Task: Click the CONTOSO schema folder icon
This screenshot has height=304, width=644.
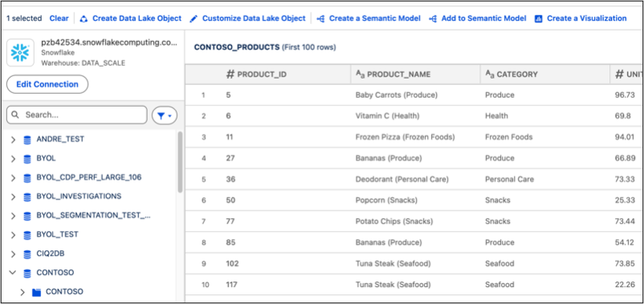Action: point(37,292)
